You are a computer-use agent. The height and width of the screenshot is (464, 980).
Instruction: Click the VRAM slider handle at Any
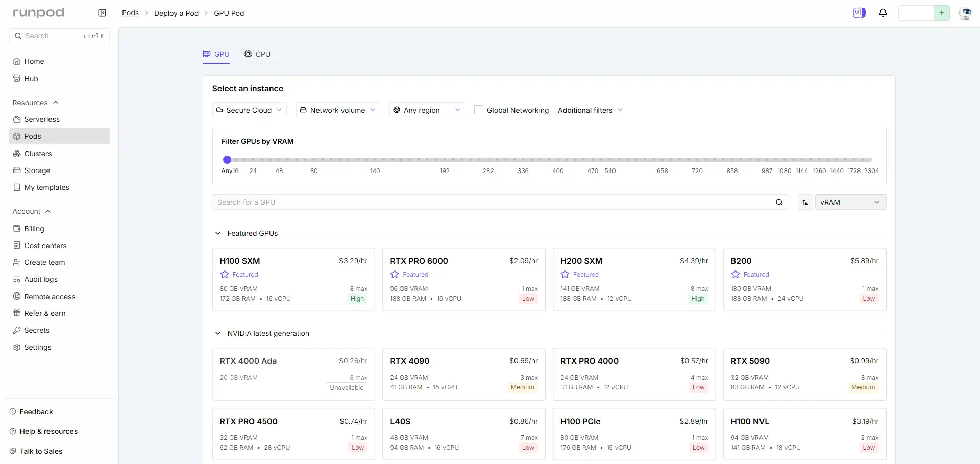[x=228, y=160]
